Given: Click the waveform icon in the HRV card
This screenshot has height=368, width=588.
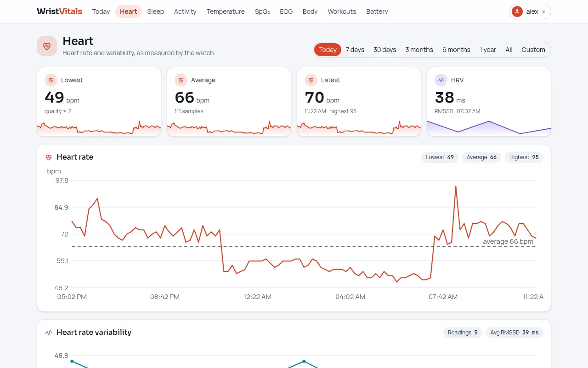Looking at the screenshot, I should click(x=441, y=80).
